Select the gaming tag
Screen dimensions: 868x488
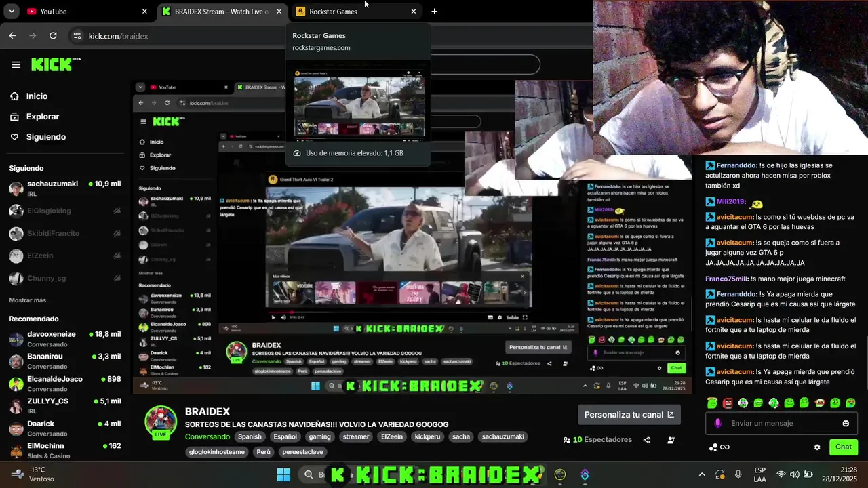tap(320, 437)
